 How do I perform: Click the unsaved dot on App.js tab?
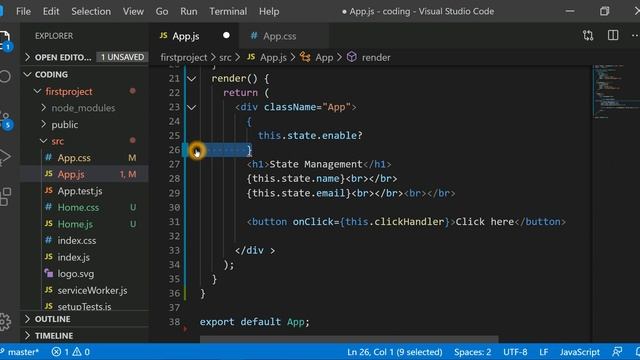click(226, 36)
